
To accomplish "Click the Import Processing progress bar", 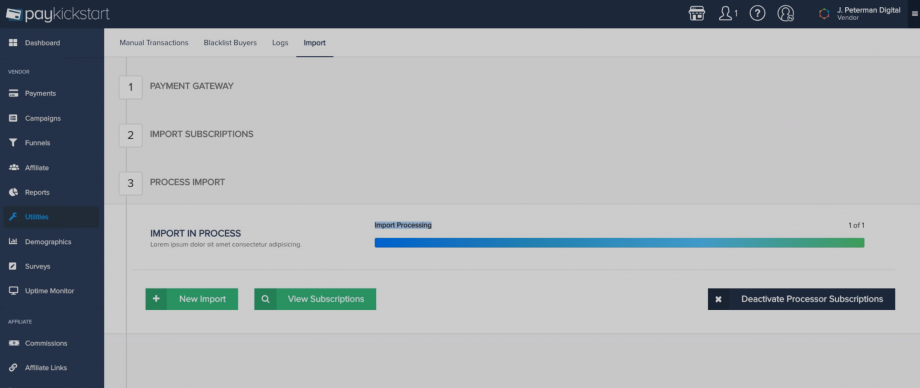I will (620, 242).
